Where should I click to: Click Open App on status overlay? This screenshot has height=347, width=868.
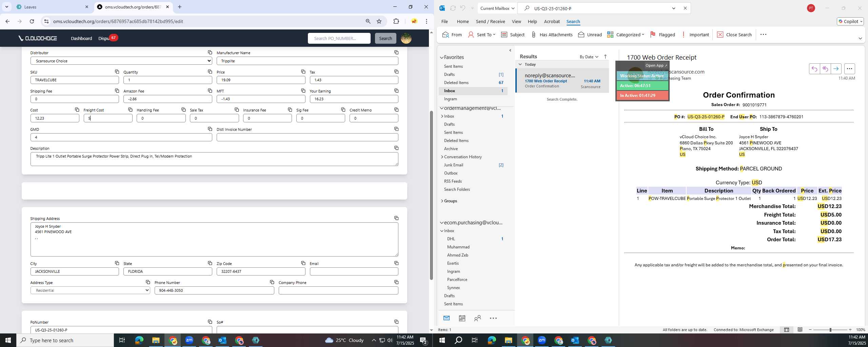pyautogui.click(x=656, y=65)
